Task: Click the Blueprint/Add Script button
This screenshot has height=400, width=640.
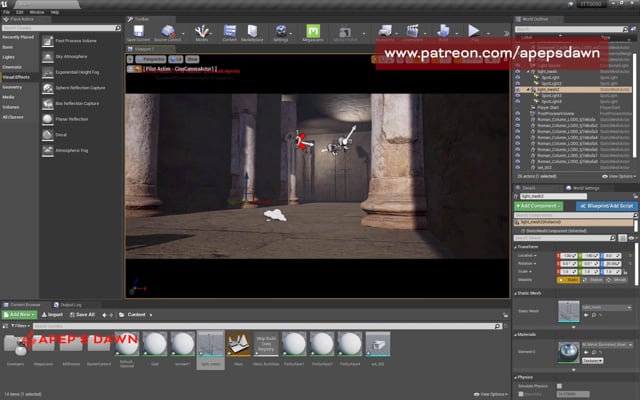Action: tap(607, 206)
